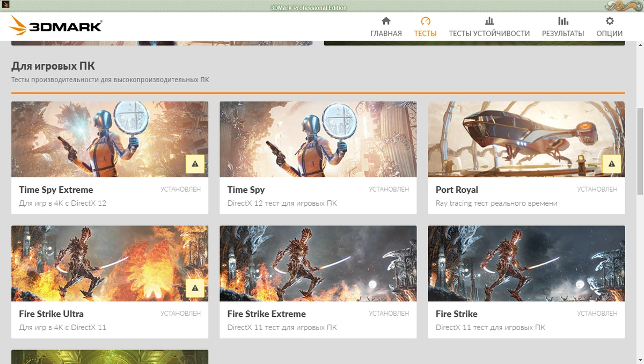Image resolution: width=644 pixels, height=364 pixels.
Task: Click the partly visible dark card above Port Royal
Action: (474, 43)
